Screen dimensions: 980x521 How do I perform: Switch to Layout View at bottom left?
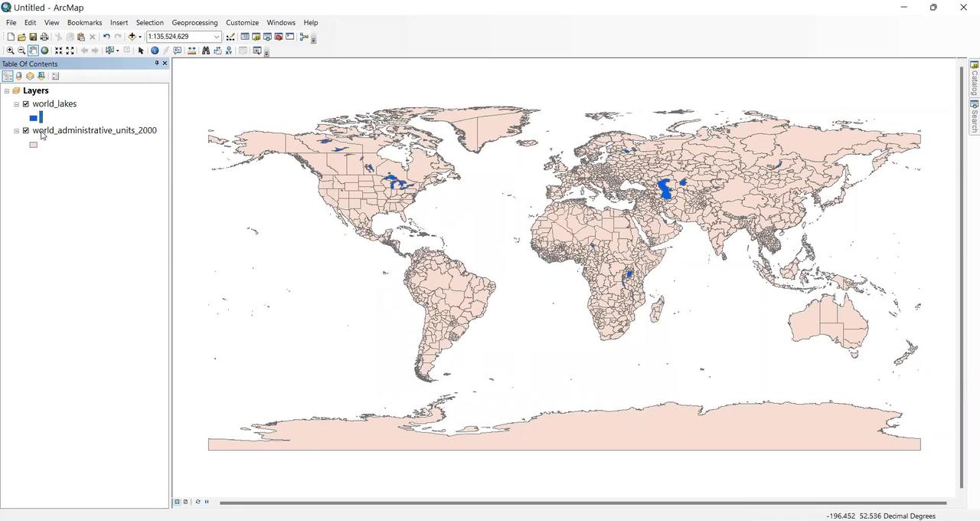pos(185,502)
